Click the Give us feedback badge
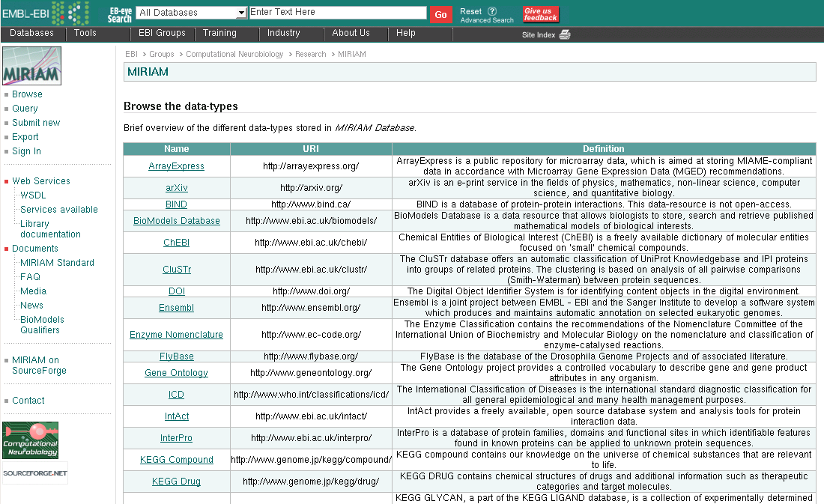Image resolution: width=824 pixels, height=504 pixels. [541, 14]
